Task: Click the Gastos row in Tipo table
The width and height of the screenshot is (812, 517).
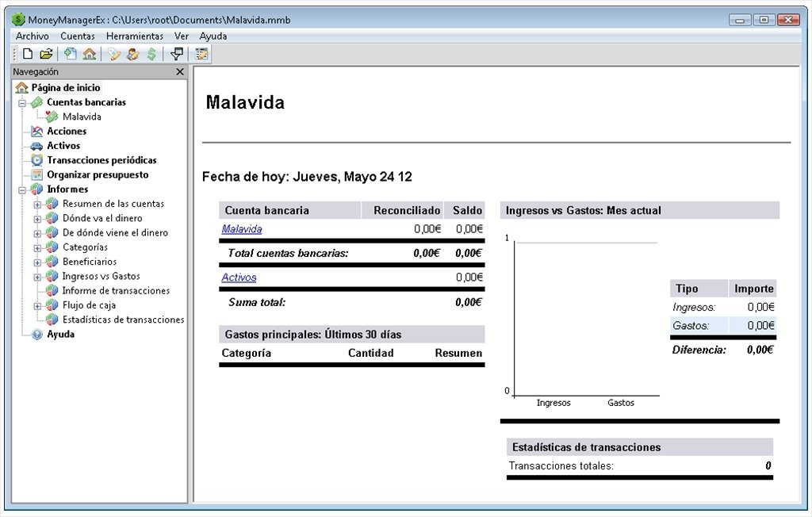Action: coord(723,325)
